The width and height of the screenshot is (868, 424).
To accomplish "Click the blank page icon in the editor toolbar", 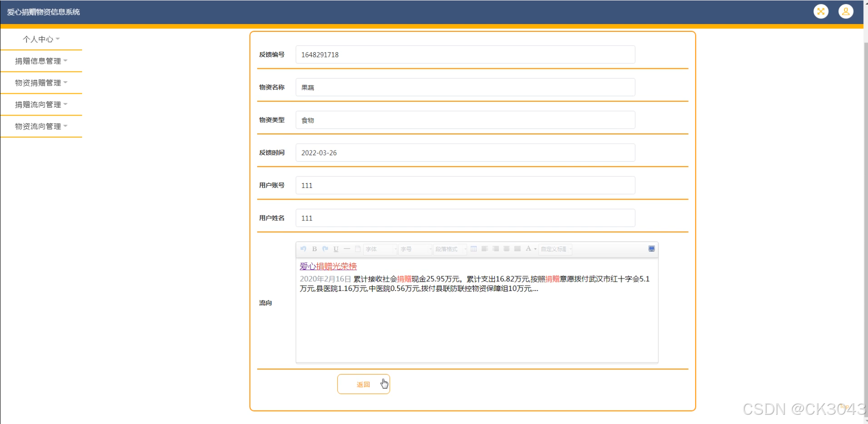I will coord(358,249).
